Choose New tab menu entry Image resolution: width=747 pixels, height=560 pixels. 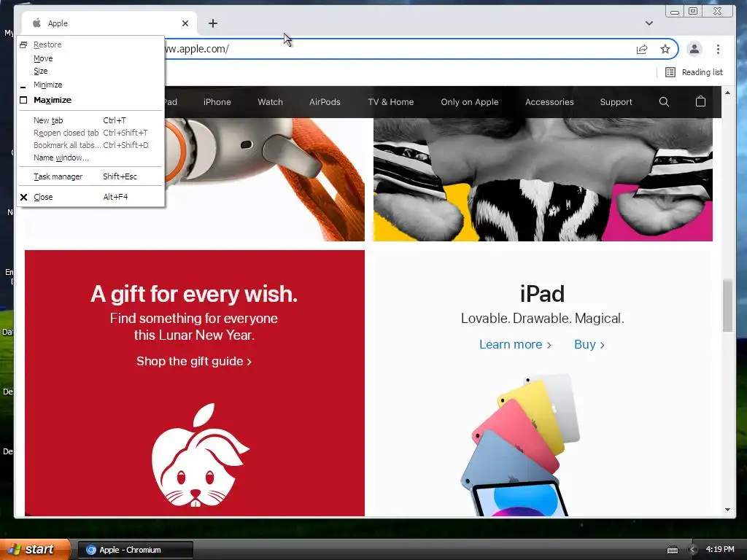90,120
